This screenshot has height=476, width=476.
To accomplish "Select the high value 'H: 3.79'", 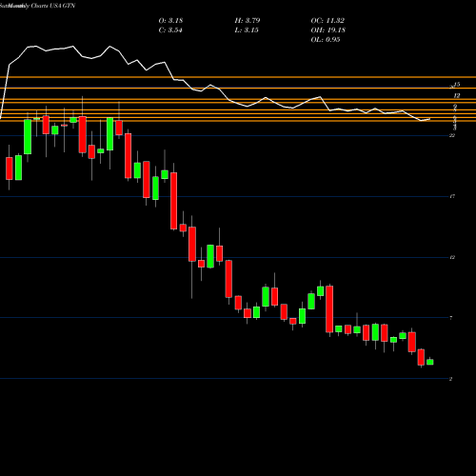I will [x=248, y=21].
